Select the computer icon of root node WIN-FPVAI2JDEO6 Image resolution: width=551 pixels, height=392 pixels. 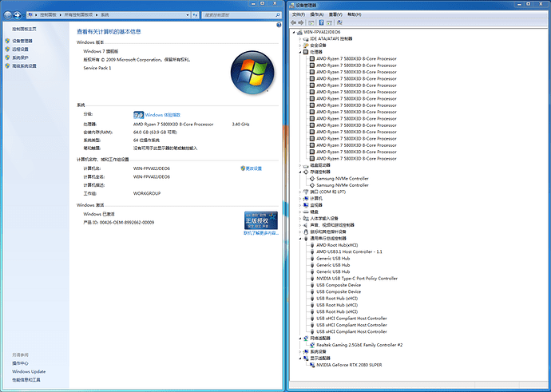(299, 32)
